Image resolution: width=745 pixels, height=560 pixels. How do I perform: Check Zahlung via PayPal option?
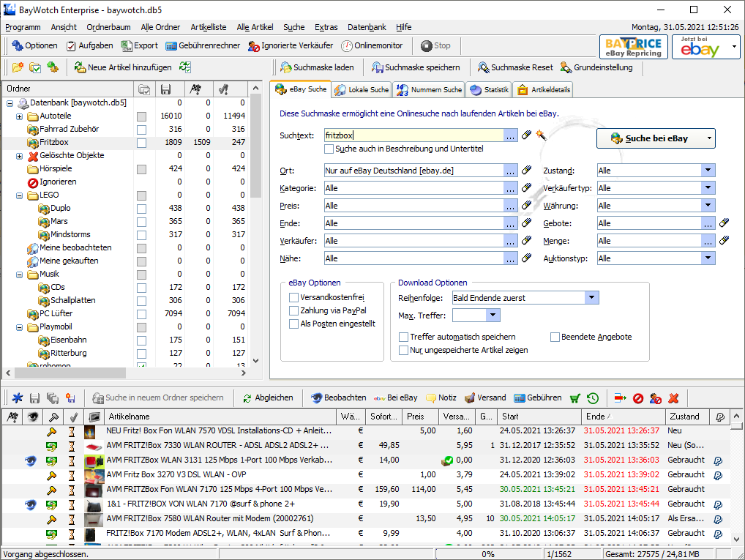293,311
